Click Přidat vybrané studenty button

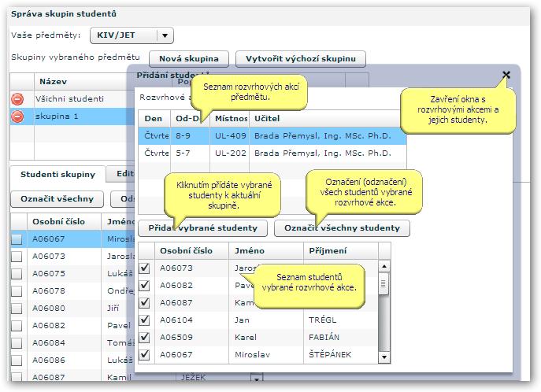click(x=203, y=228)
